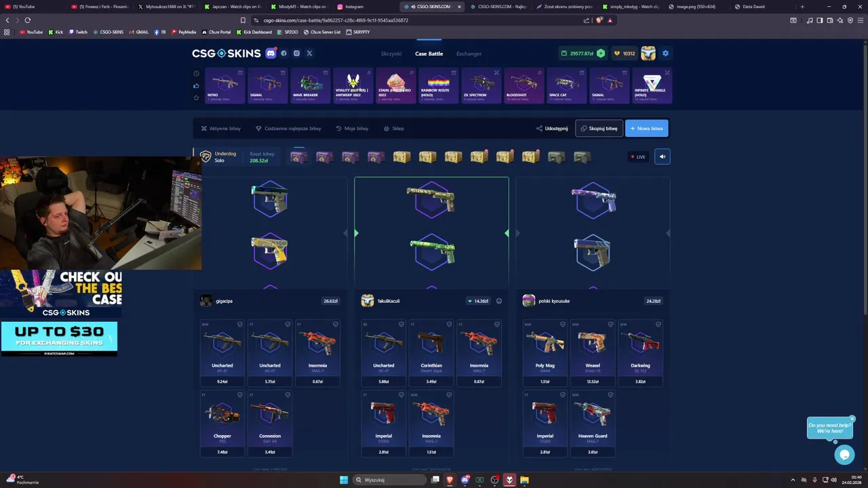The height and width of the screenshot is (488, 868).
Task: Click the Wave Breaker drop in live feed
Action: [311, 85]
